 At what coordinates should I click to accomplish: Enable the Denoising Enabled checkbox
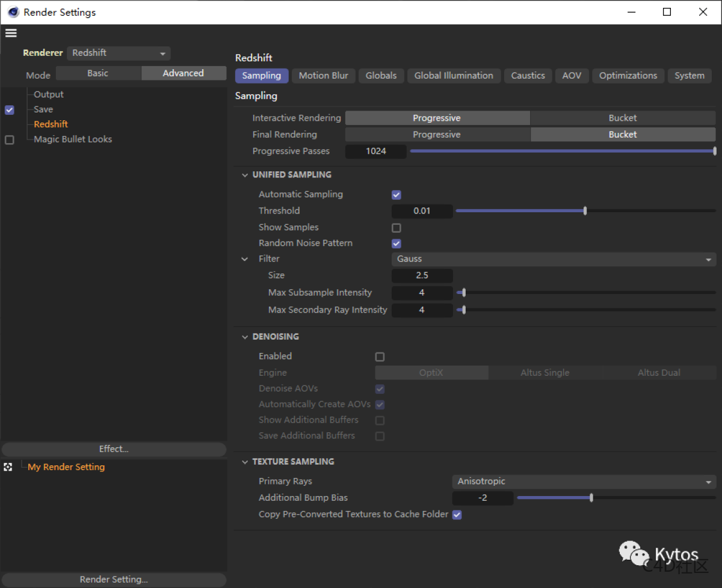[380, 357]
